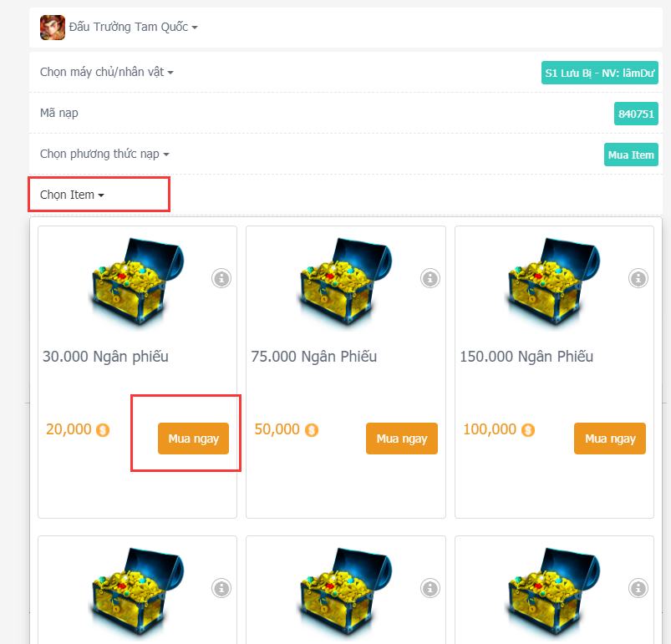The height and width of the screenshot is (644, 671).
Task: Click Mua ngay for 75.000 Ngân Phiếu
Action: pyautogui.click(x=402, y=439)
